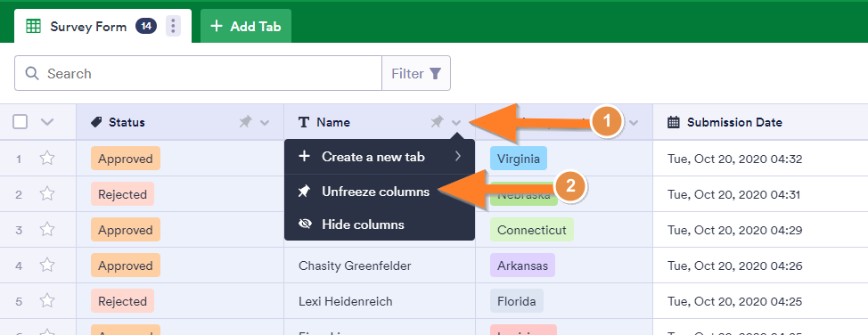Star the fourth row of Chasity Greenfelder
The image size is (868, 335).
tap(47, 266)
